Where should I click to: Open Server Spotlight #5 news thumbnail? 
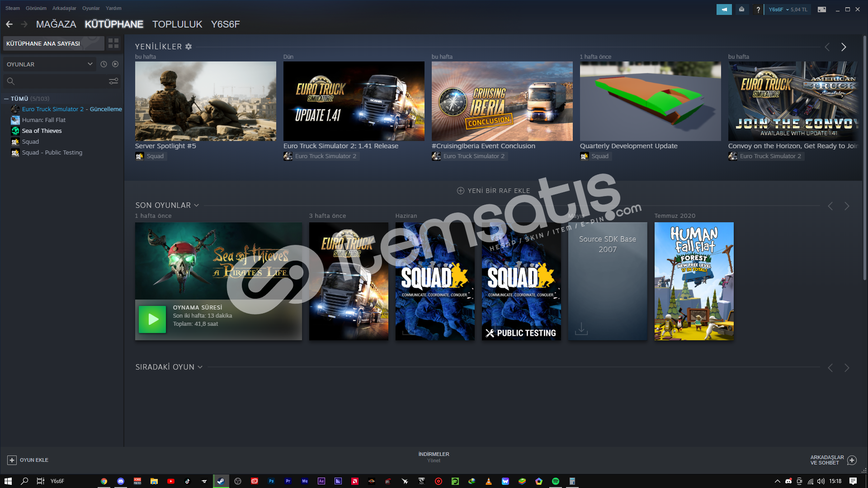pos(206,101)
